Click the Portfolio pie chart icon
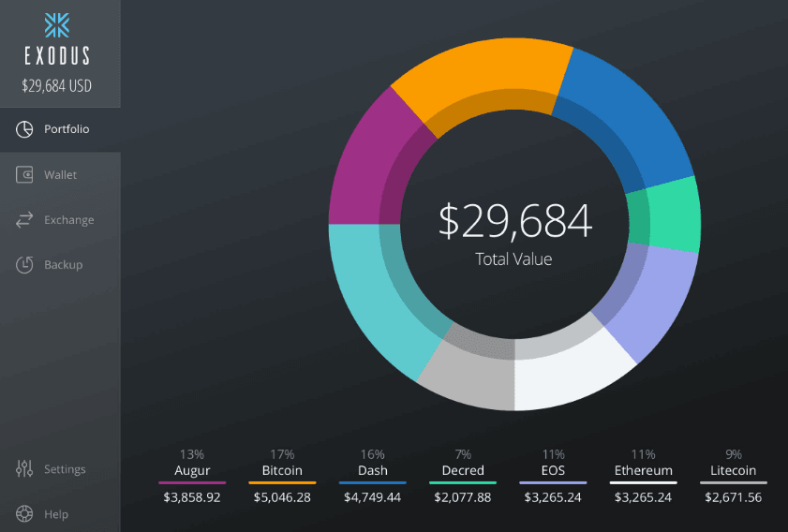The height and width of the screenshot is (532, 788). tap(24, 129)
